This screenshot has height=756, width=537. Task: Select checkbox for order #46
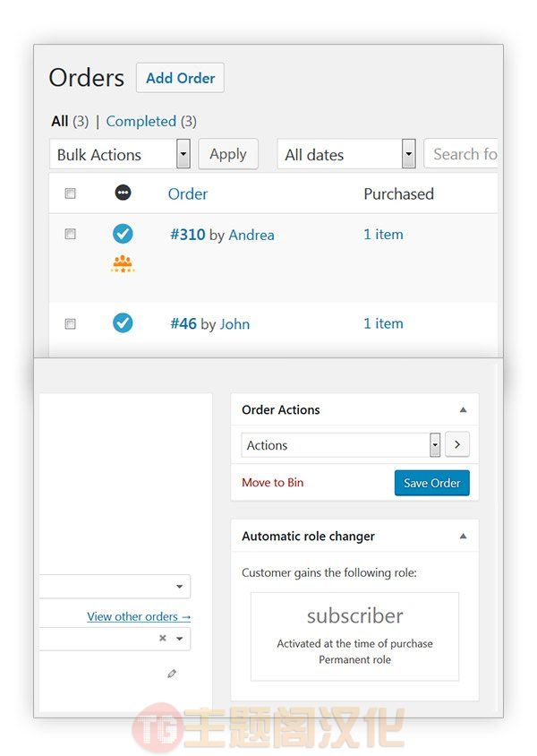71,323
